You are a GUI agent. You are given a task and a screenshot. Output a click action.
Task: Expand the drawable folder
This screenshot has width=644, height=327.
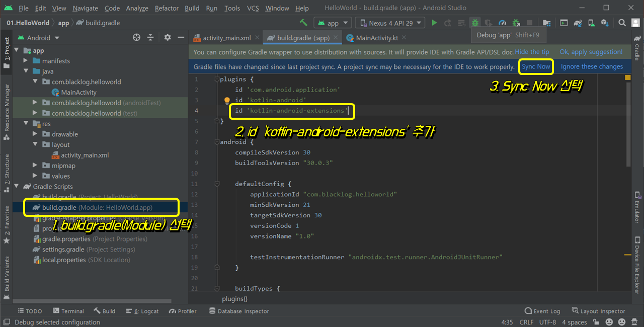[x=35, y=134]
